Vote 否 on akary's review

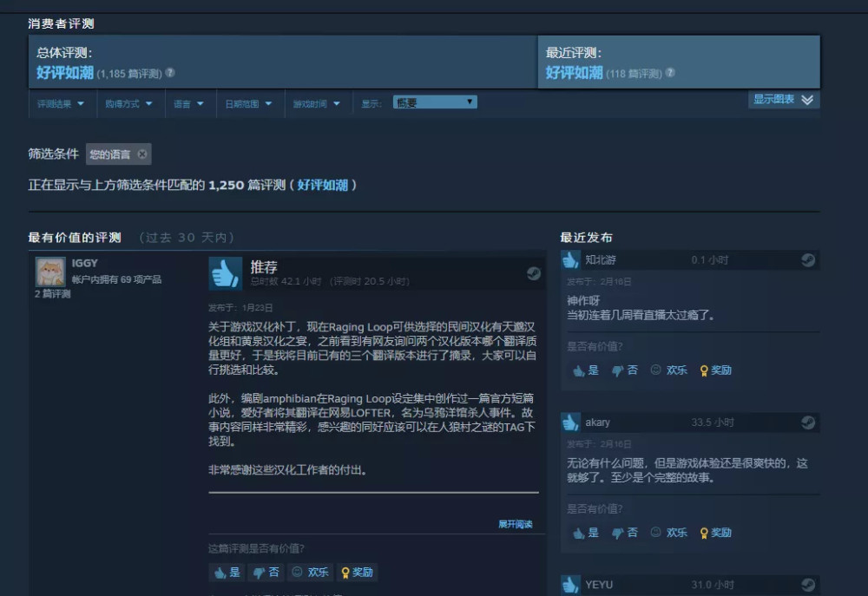(x=624, y=533)
